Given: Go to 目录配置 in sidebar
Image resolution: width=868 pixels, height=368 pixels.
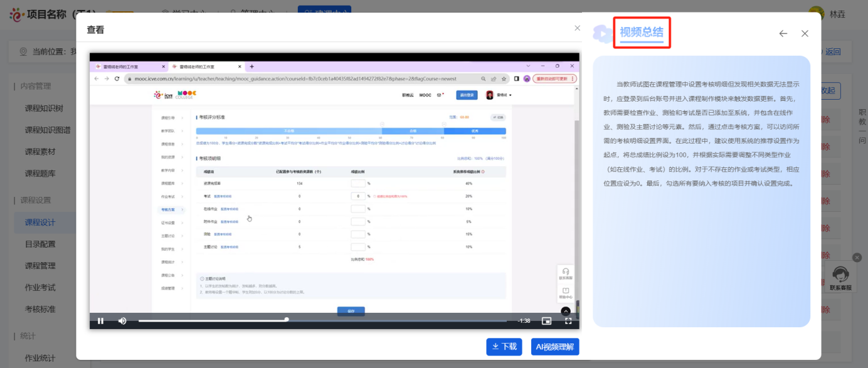Looking at the screenshot, I should pyautogui.click(x=40, y=244).
